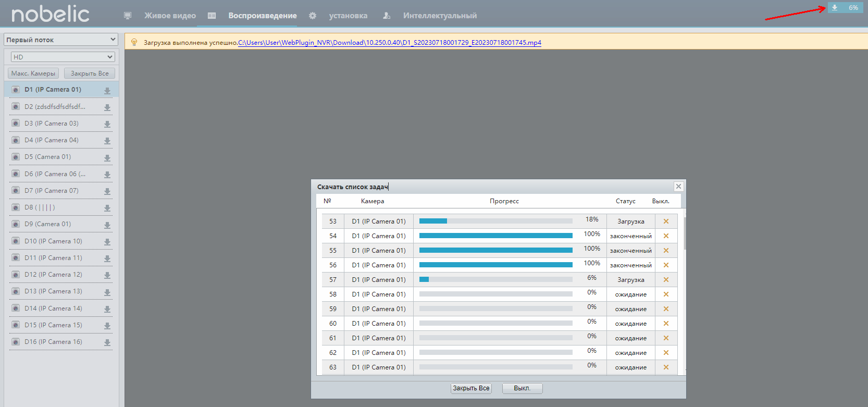Cancel waiting task number 58
Screen dimensions: 868x407
pos(666,294)
